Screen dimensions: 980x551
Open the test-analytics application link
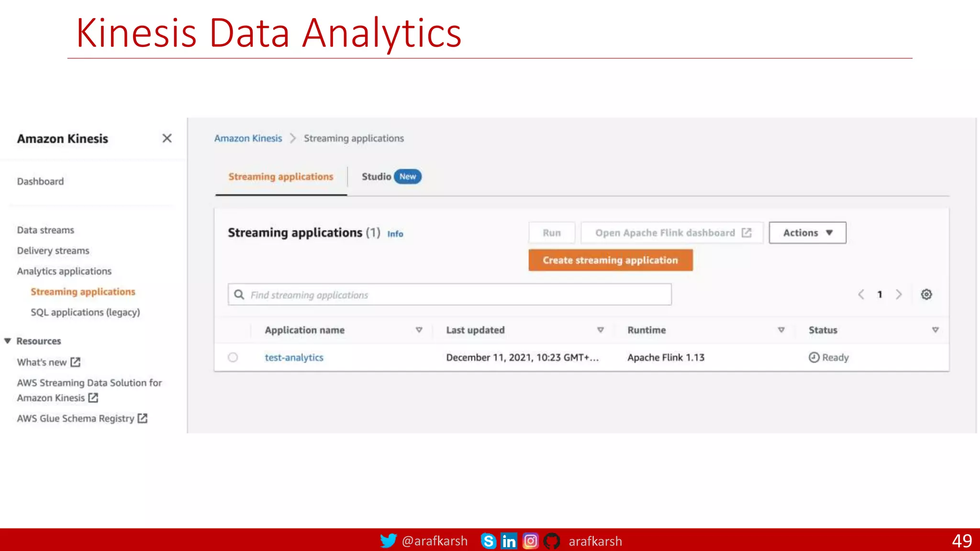294,357
